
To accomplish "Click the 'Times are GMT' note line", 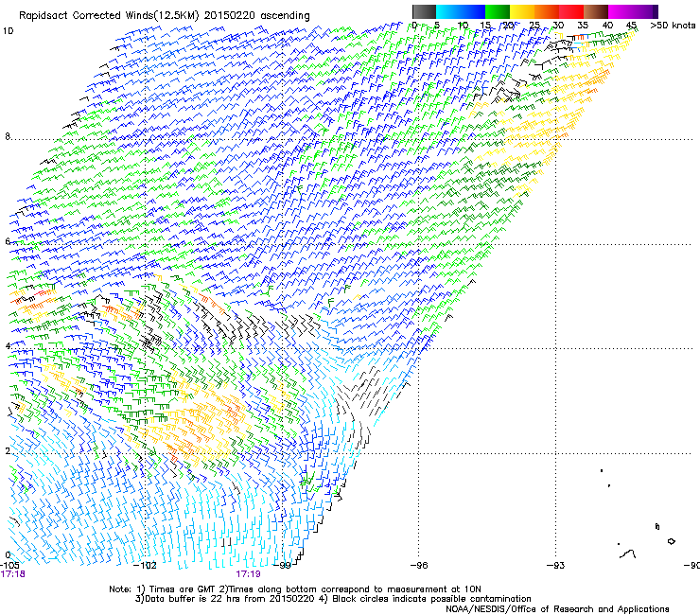I will coord(294,589).
